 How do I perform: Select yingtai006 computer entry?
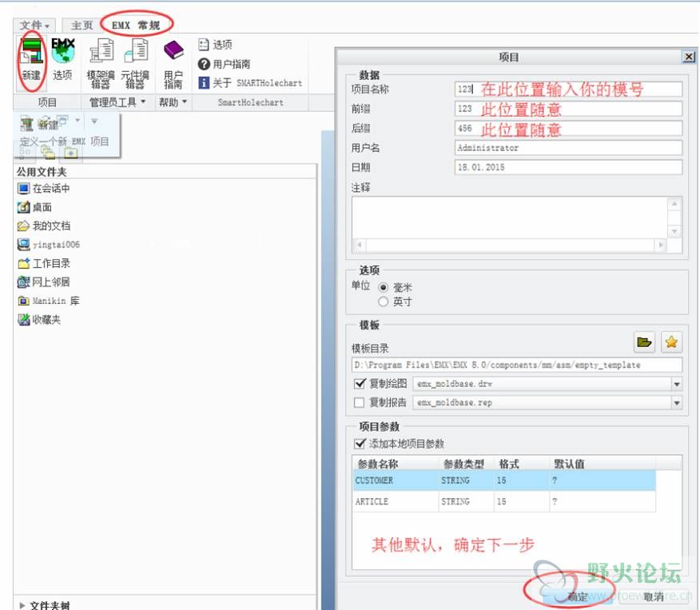tap(48, 245)
